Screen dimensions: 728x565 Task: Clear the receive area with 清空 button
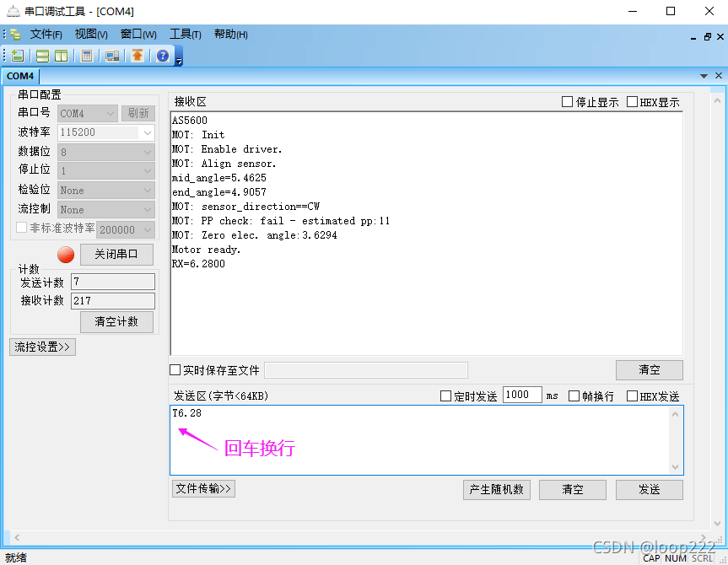[x=649, y=370]
